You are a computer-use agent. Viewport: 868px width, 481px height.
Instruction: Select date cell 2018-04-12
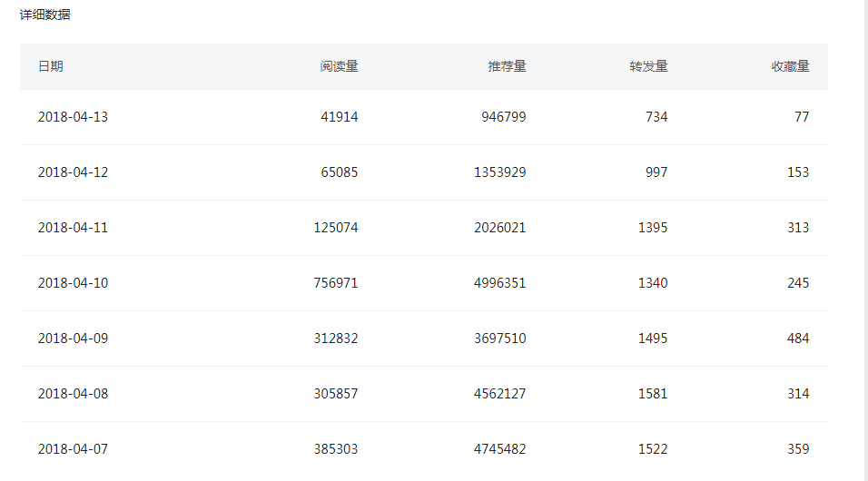[x=73, y=172]
